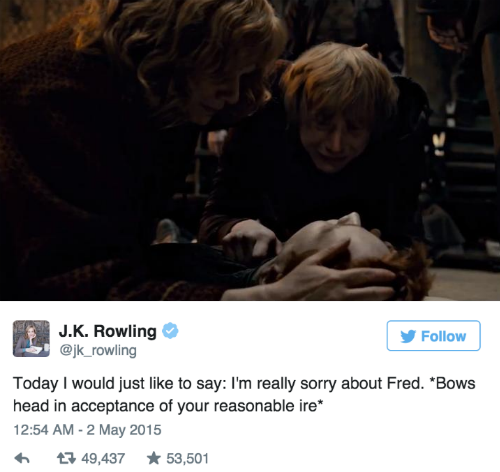The height and width of the screenshot is (472, 500).
Task: Click the phrase "reasonable ire" in the tweet
Action: 265,406
